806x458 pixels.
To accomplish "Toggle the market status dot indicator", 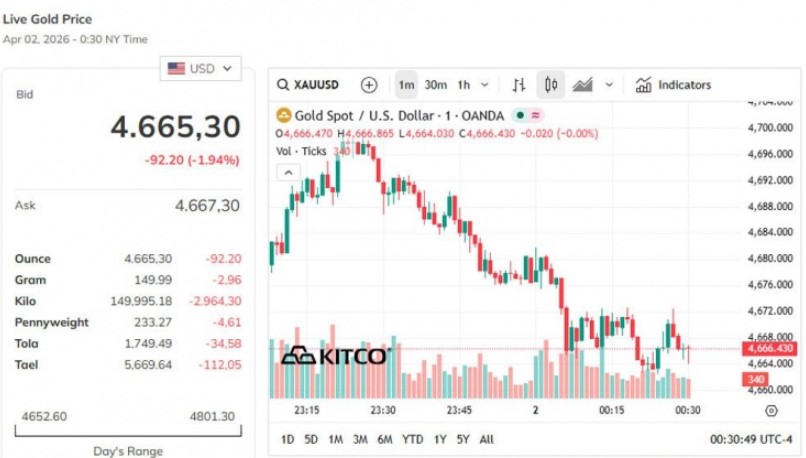I will tap(521, 115).
